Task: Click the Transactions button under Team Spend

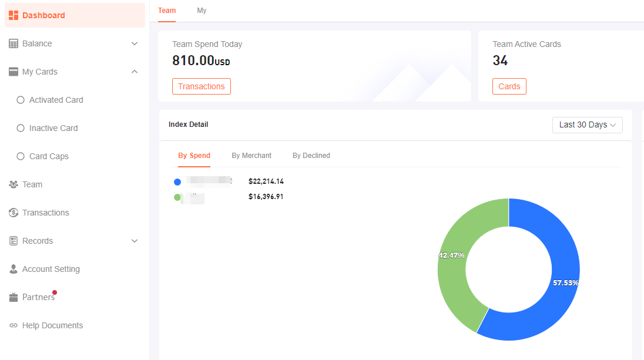Action: (201, 86)
